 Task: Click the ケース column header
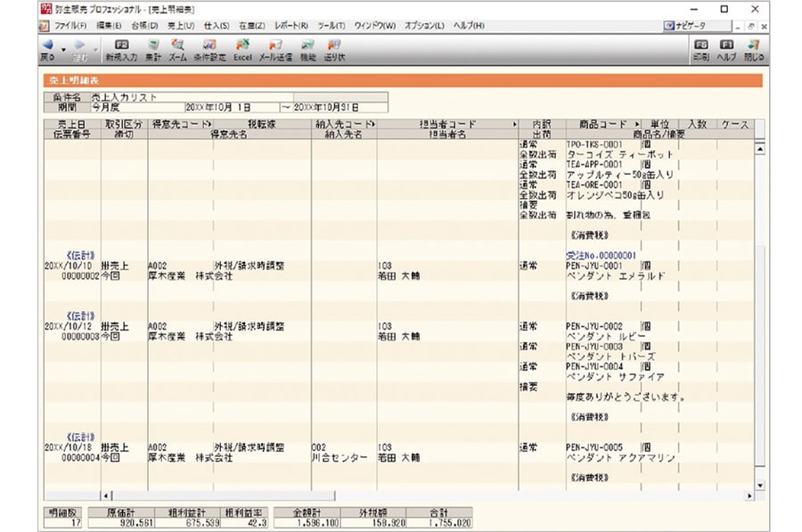(x=735, y=124)
